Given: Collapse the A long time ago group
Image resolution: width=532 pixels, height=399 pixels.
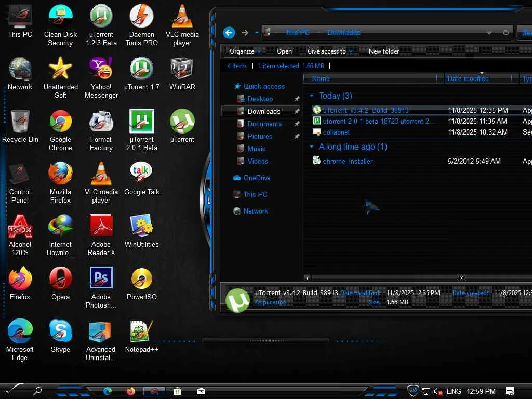Looking at the screenshot, I should pos(312,147).
